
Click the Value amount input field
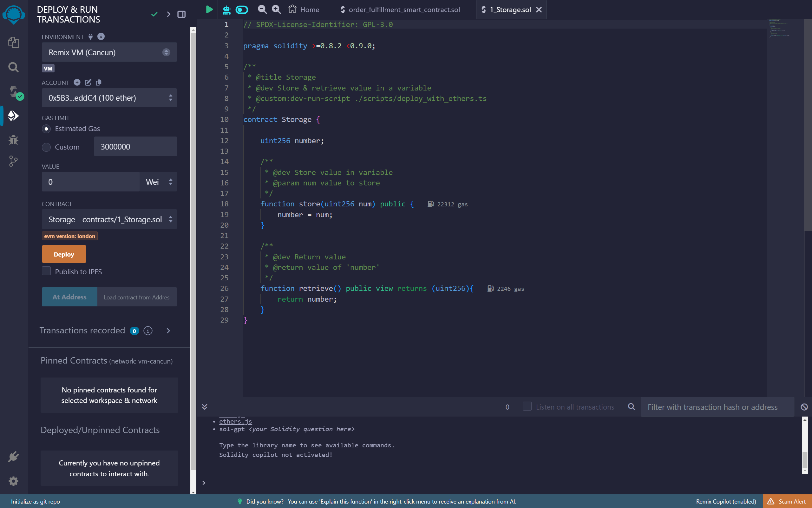(x=91, y=182)
